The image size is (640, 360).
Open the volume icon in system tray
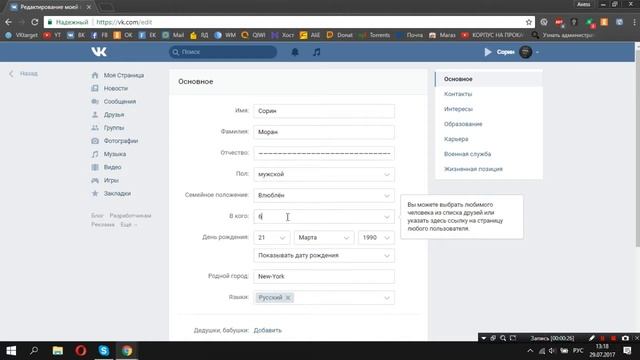pyautogui.click(x=552, y=351)
